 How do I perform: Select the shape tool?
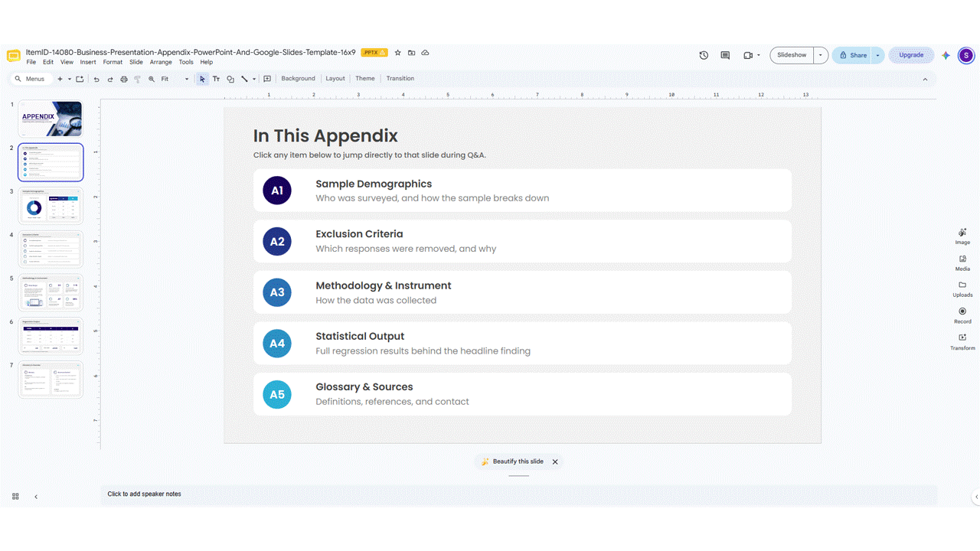[x=230, y=79]
